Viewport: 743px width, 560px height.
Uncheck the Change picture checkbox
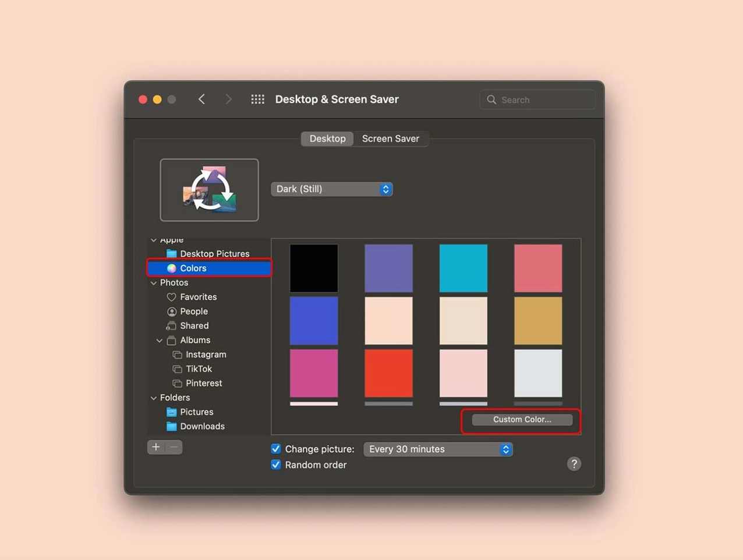(x=276, y=449)
